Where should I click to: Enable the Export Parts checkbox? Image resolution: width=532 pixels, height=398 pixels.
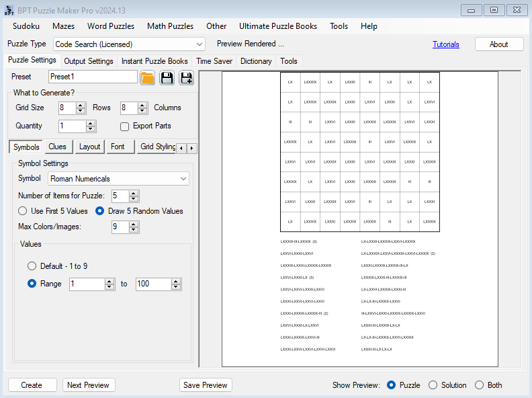click(124, 126)
